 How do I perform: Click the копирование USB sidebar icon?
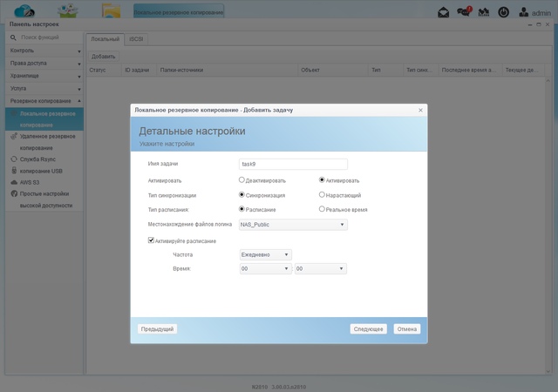(14, 171)
